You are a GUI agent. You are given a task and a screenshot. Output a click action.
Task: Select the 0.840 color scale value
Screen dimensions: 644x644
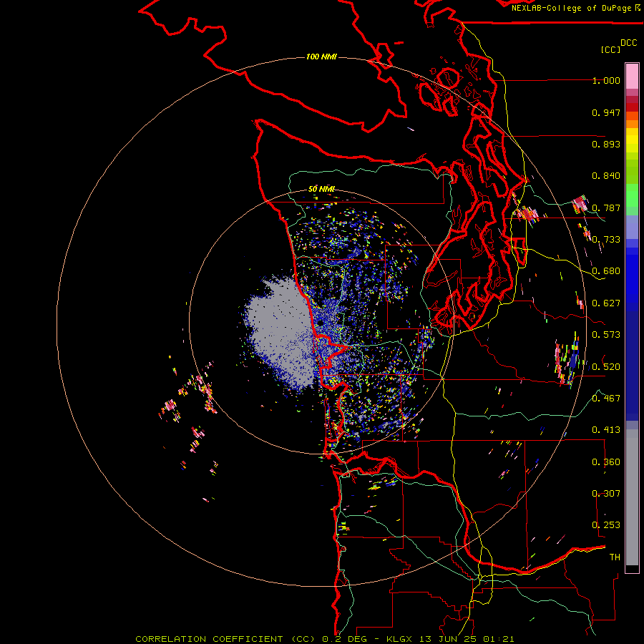(606, 176)
